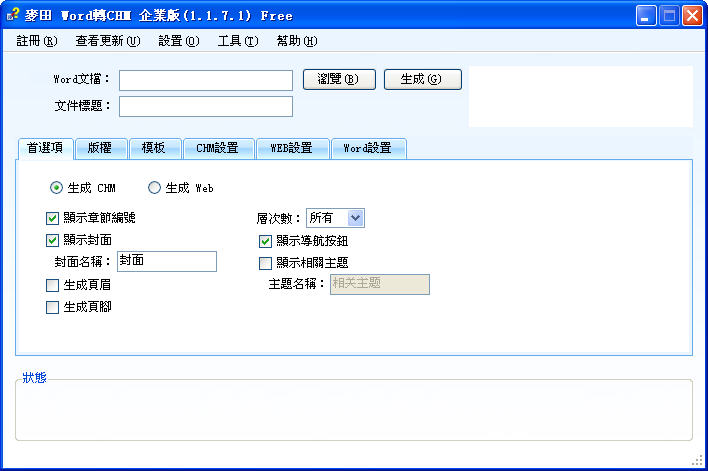The height and width of the screenshot is (471, 708).
Task: Open the Word設置 tab
Action: (x=368, y=149)
